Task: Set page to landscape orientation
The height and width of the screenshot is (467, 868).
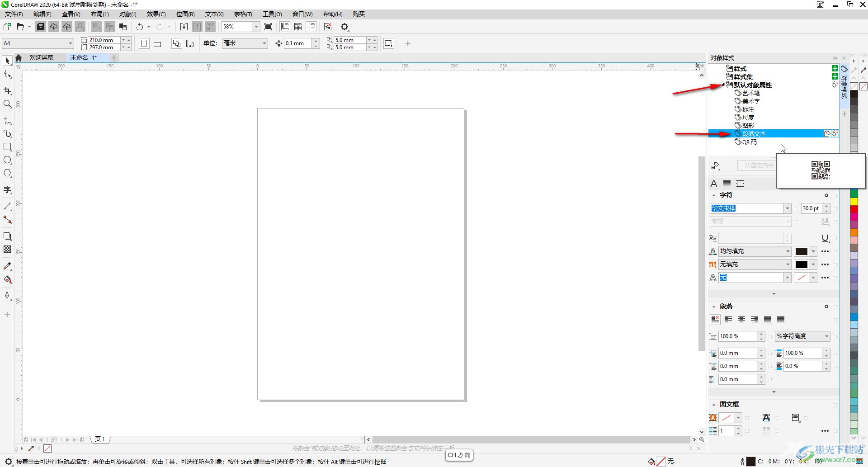Action: pyautogui.click(x=157, y=43)
